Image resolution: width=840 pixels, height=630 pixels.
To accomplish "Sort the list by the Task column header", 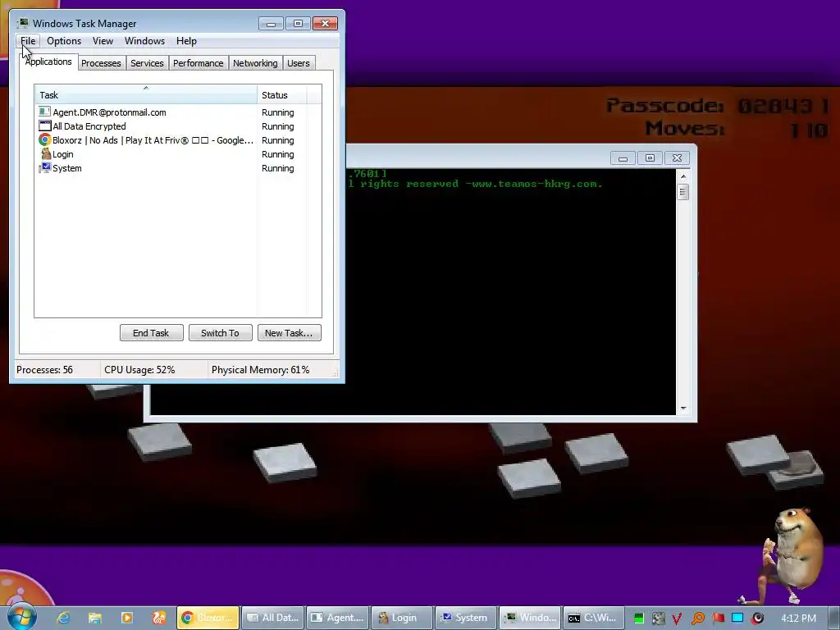I will point(146,95).
